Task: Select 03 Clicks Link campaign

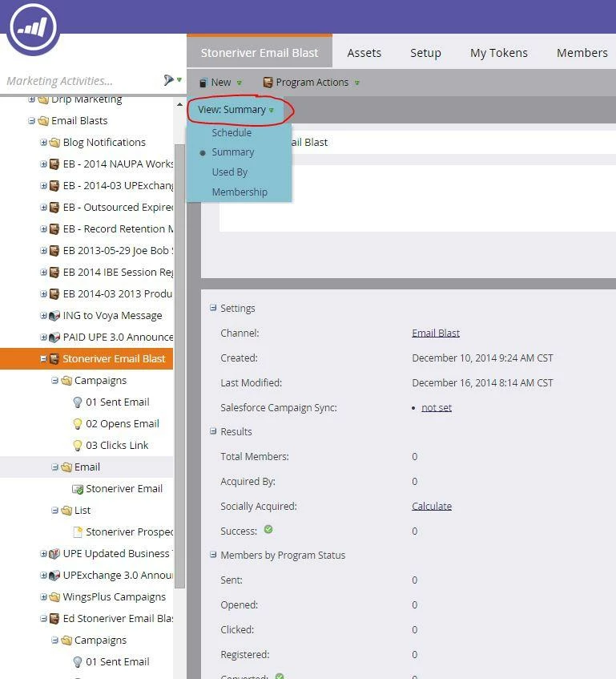Action: tap(117, 445)
